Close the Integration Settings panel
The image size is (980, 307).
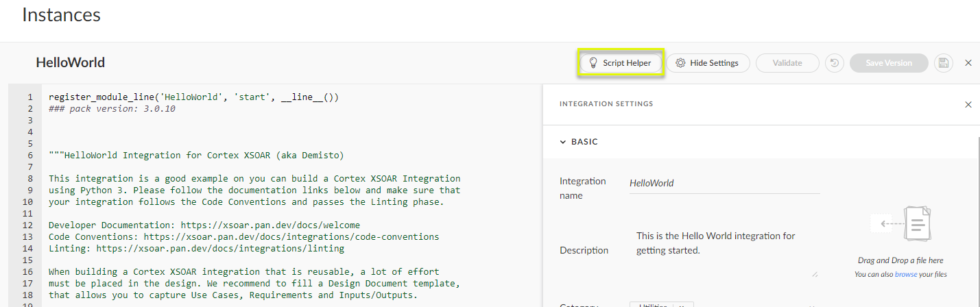(968, 105)
